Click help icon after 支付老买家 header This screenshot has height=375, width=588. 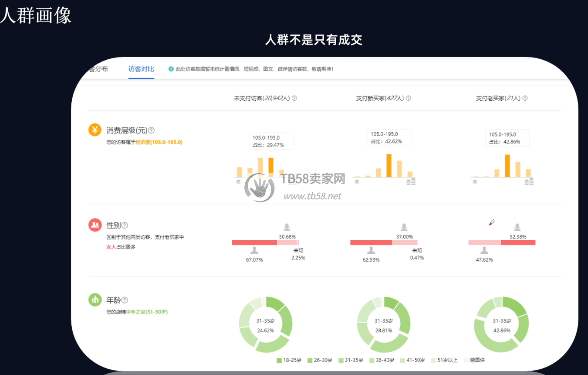[525, 99]
